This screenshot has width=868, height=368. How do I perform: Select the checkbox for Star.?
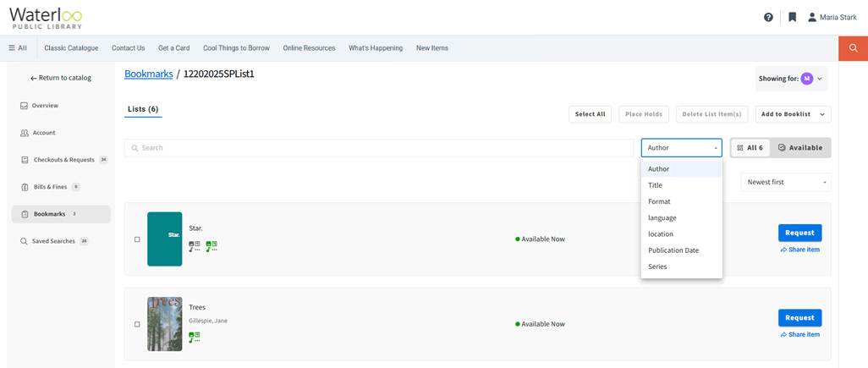137,239
